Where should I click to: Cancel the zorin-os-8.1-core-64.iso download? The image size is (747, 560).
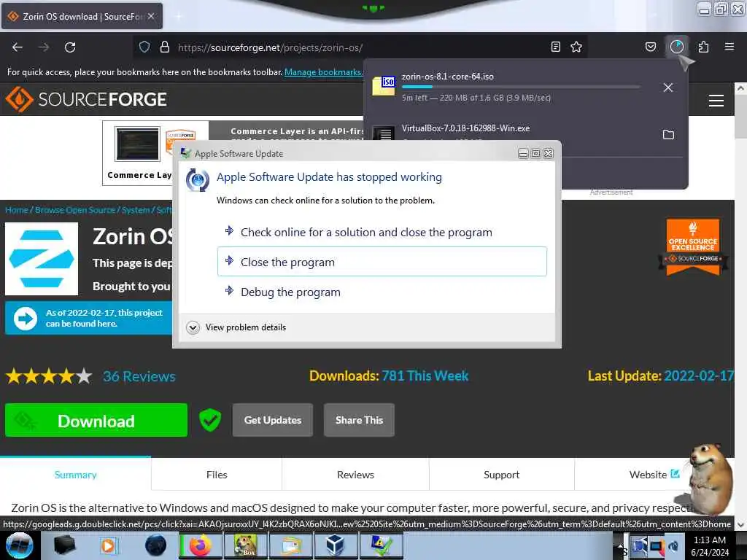point(668,87)
